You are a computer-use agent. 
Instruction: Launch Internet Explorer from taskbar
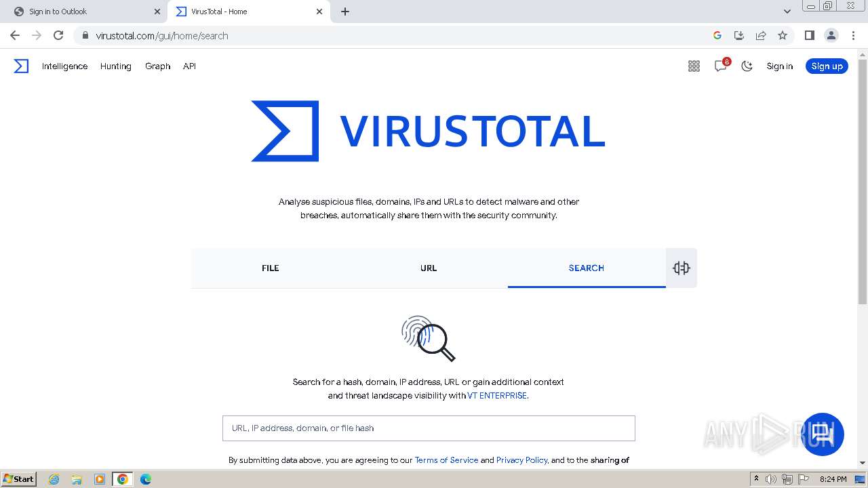[54, 479]
